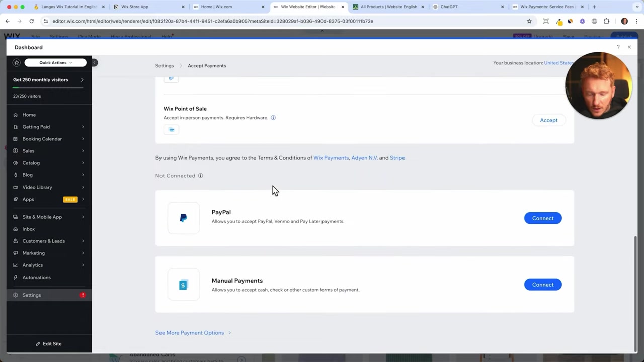Expand the Apps submenu arrow
This screenshot has width=644, height=362.
click(83, 199)
